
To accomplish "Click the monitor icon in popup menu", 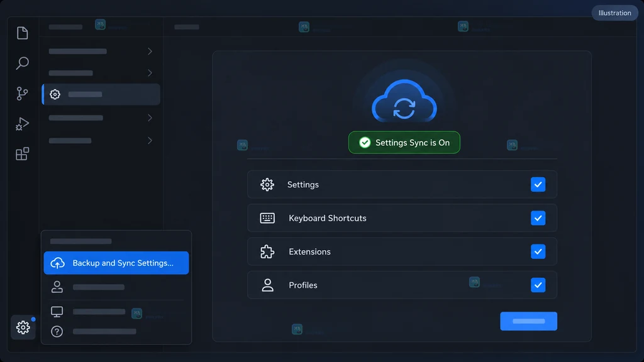I will [57, 312].
